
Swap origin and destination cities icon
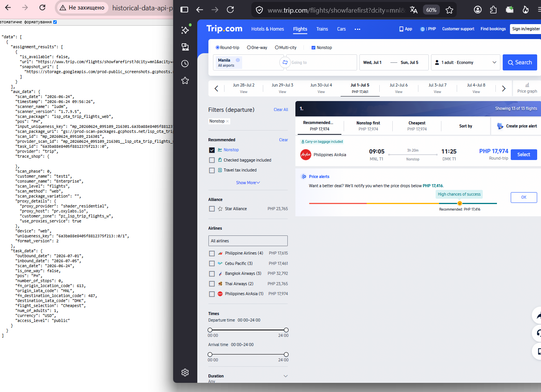(285, 62)
